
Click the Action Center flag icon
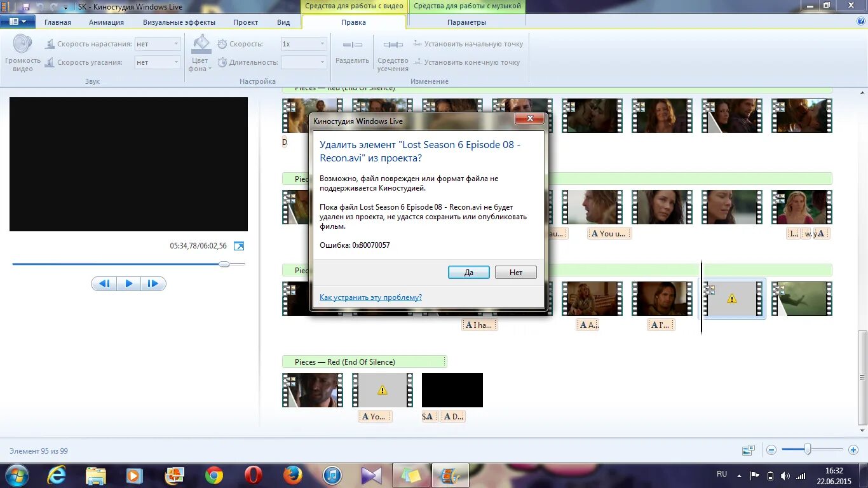(755, 476)
